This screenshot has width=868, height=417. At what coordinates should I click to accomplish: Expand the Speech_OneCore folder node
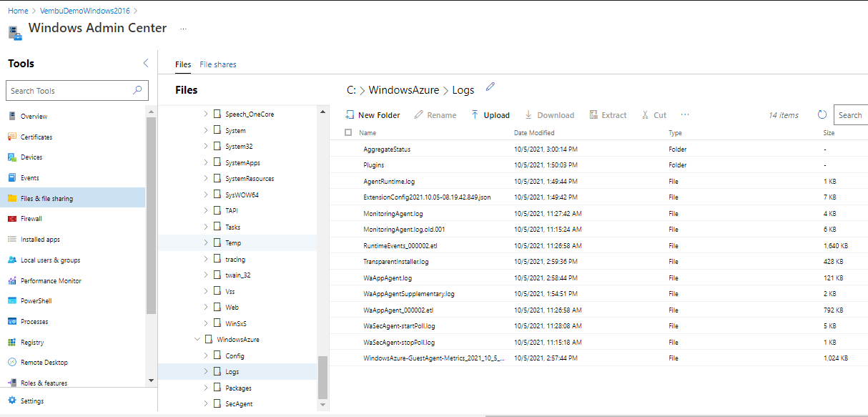206,114
